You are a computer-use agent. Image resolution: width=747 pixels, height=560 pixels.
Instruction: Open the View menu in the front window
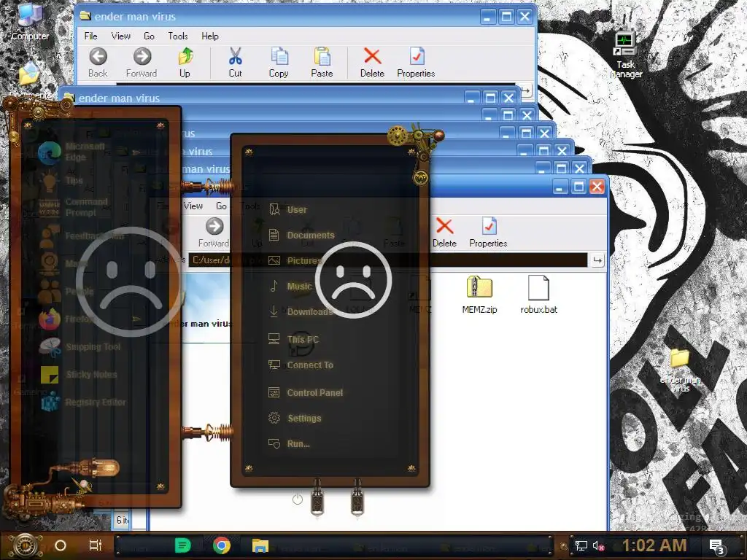click(x=193, y=206)
